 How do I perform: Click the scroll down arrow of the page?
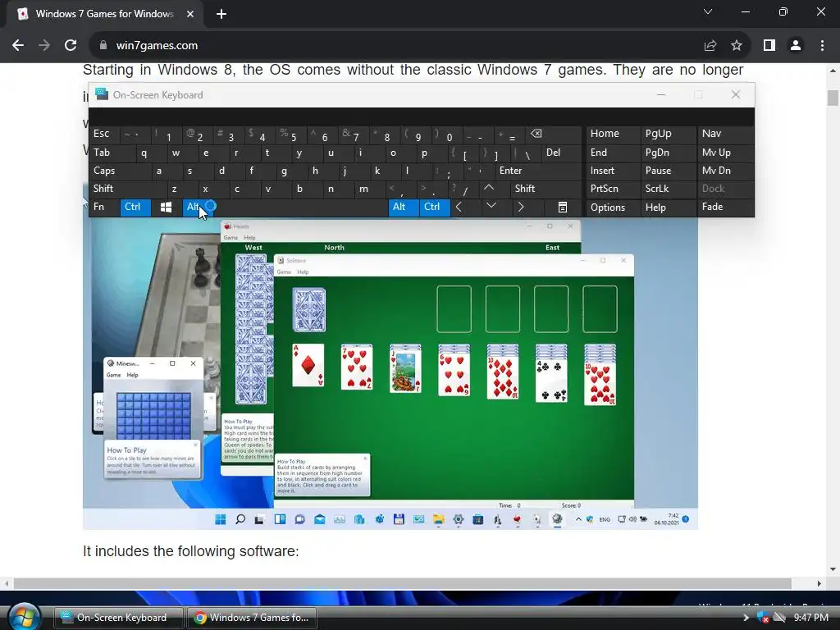point(833,569)
